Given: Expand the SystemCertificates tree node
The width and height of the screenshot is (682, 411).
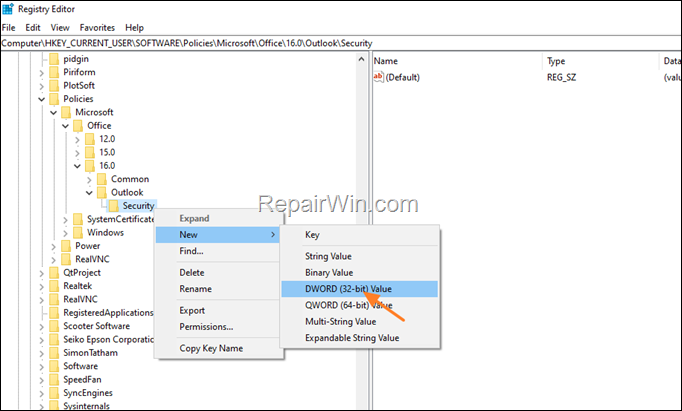Looking at the screenshot, I should point(65,220).
